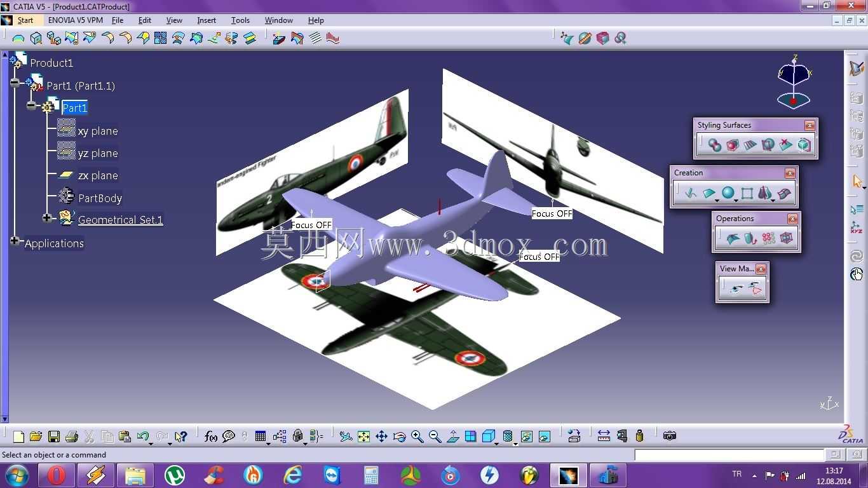868x488 pixels.
Task: Collapse the highlighted Part1 tree node
Action: point(31,105)
